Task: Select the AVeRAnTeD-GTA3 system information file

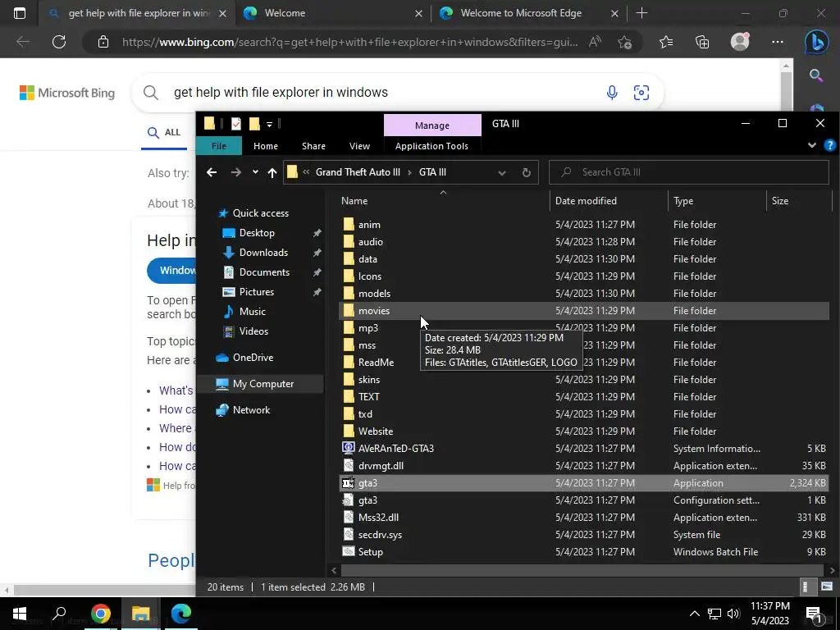Action: (x=396, y=449)
